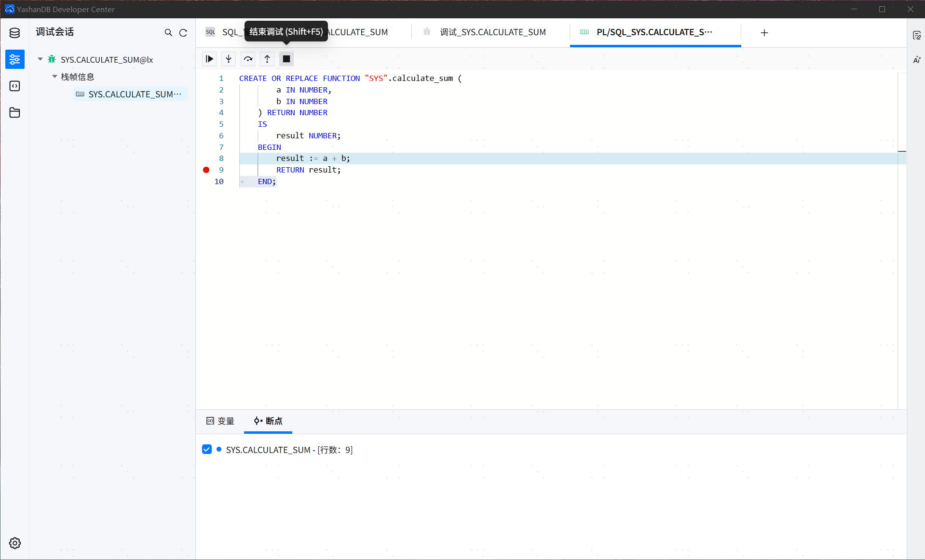The image size is (925, 560).
Task: Uncheck the SYS.CALCULATE_SUM line 9 breakpoint checkbox
Action: (207, 450)
